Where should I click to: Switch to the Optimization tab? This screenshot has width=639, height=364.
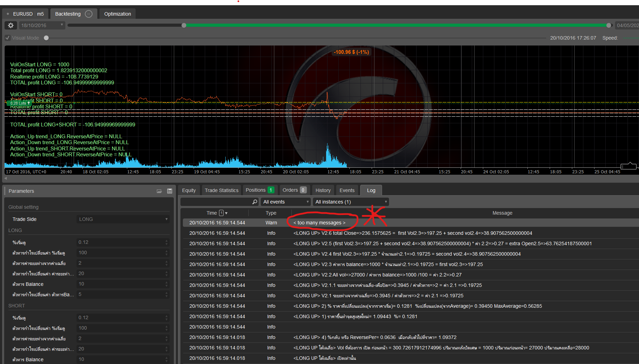pyautogui.click(x=118, y=14)
